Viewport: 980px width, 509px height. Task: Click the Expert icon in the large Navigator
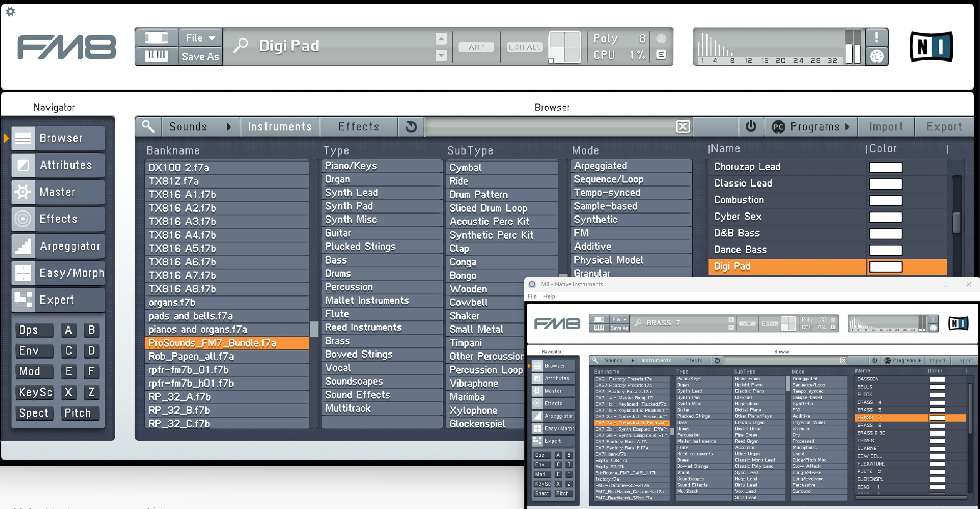pos(23,300)
